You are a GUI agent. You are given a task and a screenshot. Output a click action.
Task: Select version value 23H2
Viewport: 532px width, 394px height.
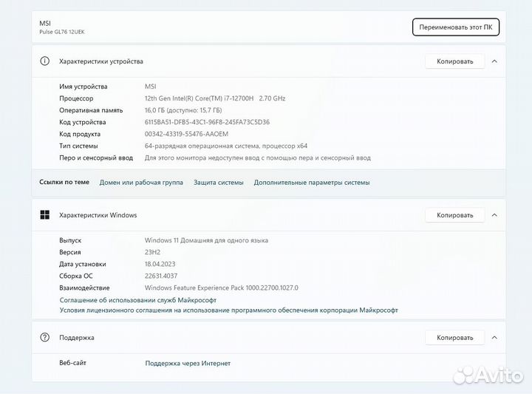(152, 252)
